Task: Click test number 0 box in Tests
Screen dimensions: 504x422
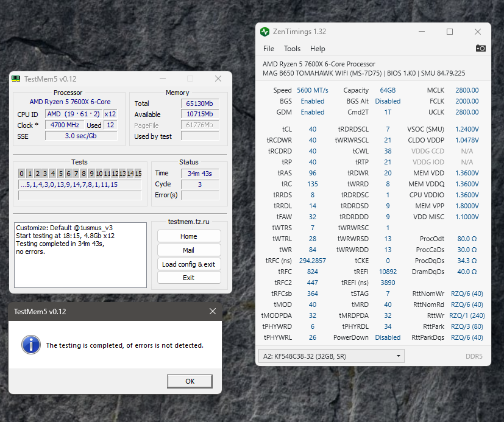Action: tap(21, 174)
